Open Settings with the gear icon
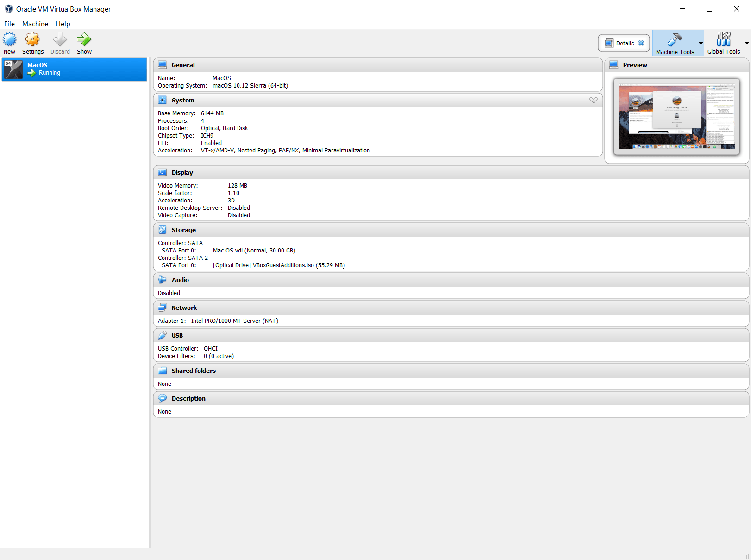 32,40
